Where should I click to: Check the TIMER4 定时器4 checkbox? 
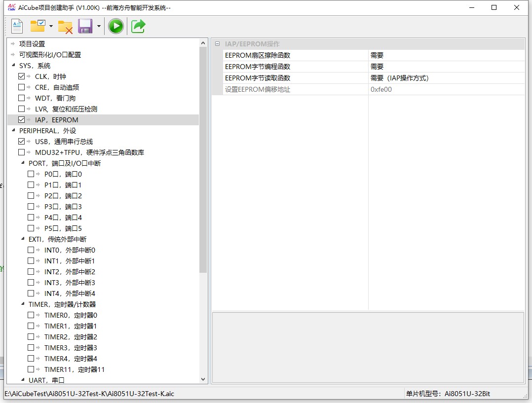coord(31,359)
